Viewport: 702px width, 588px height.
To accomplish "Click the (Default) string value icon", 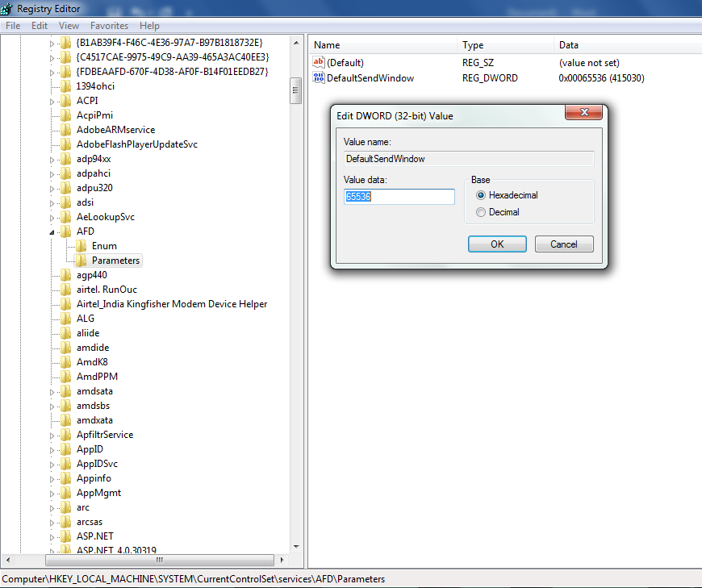I will tap(319, 62).
